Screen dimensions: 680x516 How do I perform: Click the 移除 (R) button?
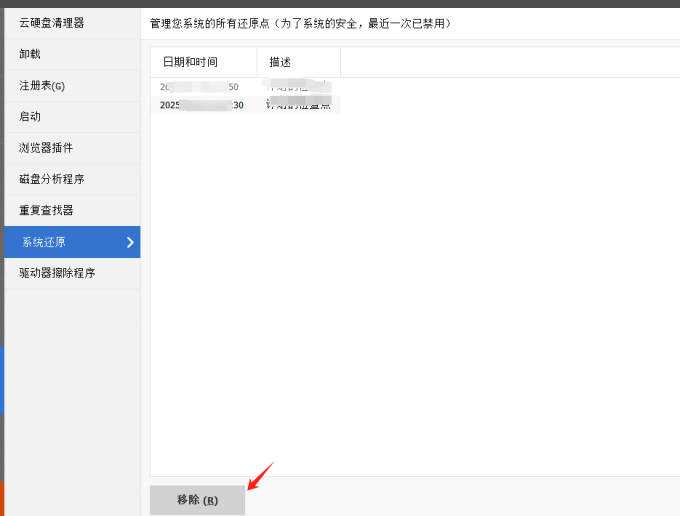point(197,500)
